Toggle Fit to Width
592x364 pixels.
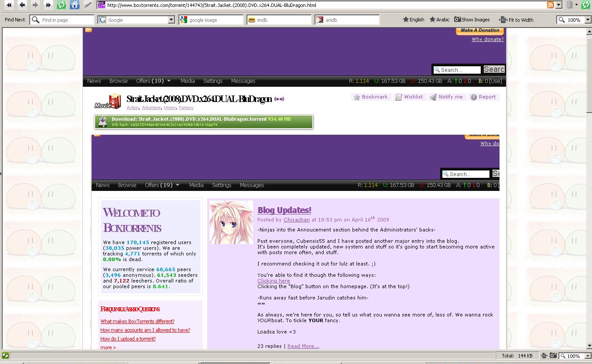click(x=517, y=20)
